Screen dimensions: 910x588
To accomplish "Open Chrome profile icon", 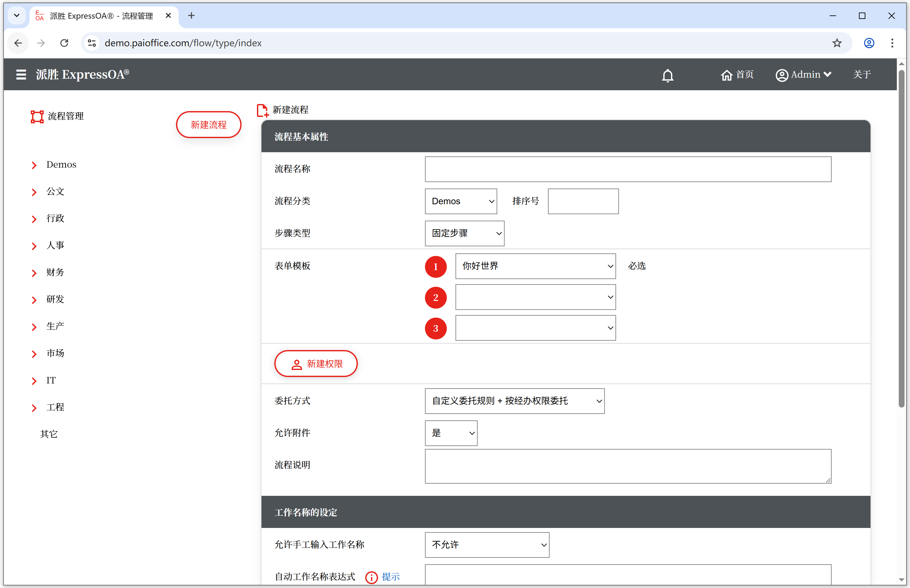I will pyautogui.click(x=869, y=43).
